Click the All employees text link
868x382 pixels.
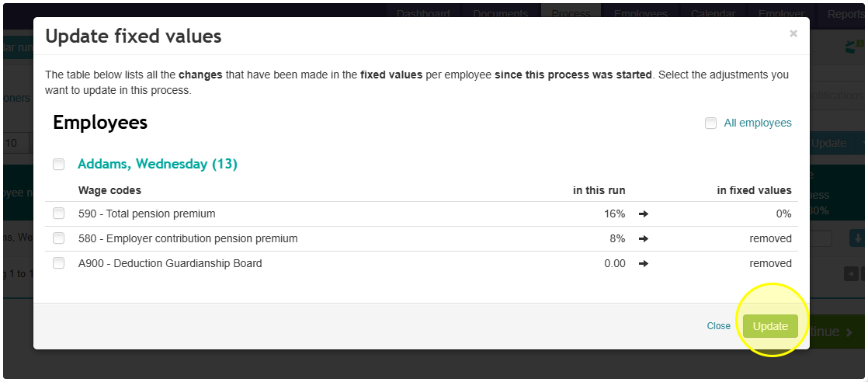pyautogui.click(x=758, y=123)
